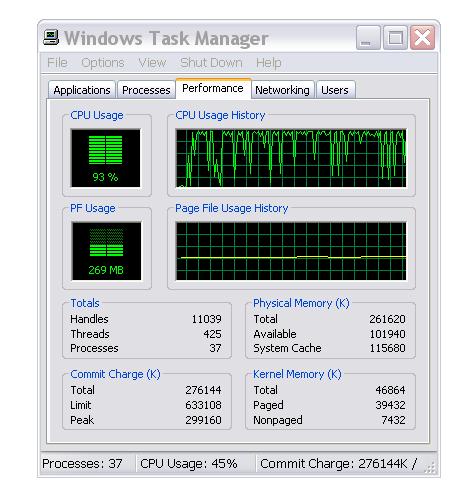
Task: Open the View menu
Action: pos(152,62)
